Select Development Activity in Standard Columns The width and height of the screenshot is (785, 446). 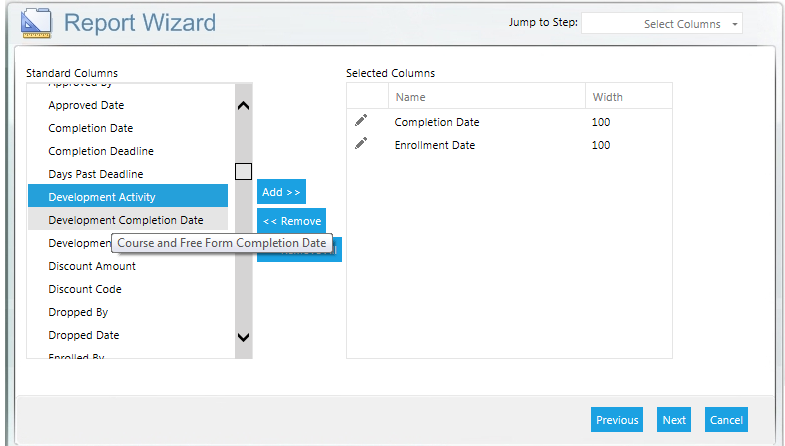[102, 197]
